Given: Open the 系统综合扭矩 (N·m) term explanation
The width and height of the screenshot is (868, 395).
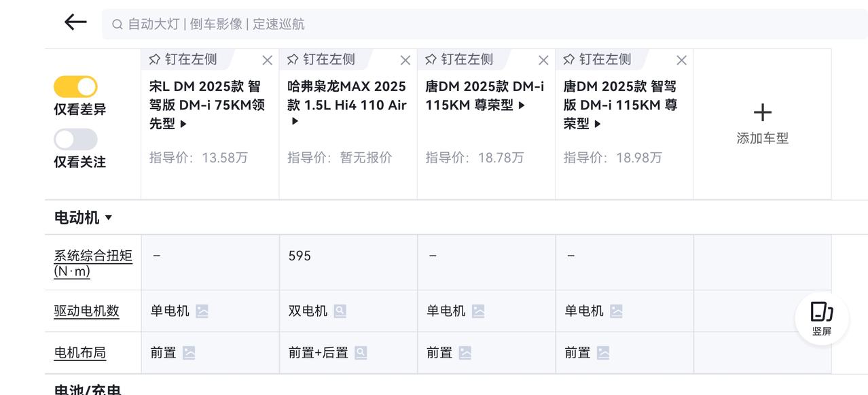Looking at the screenshot, I should click(93, 263).
